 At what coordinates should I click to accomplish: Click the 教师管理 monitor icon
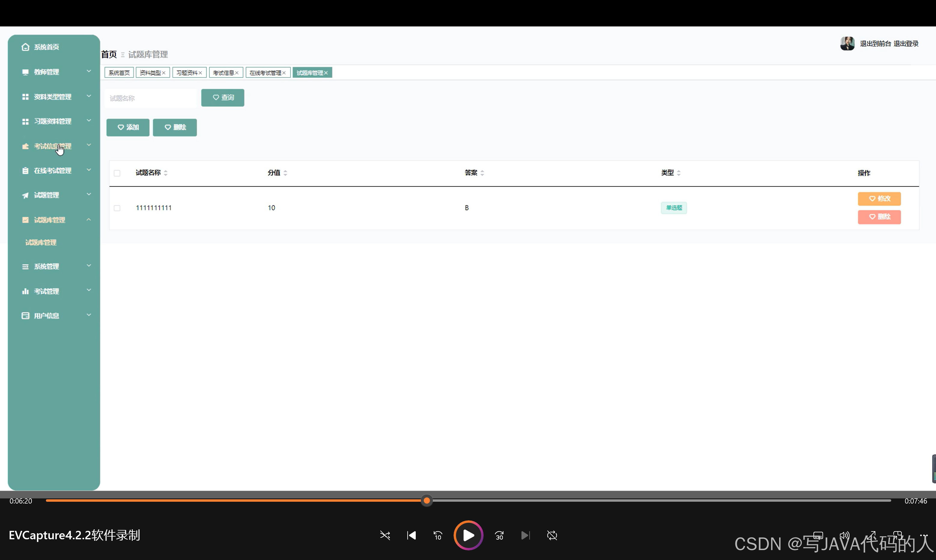[25, 72]
